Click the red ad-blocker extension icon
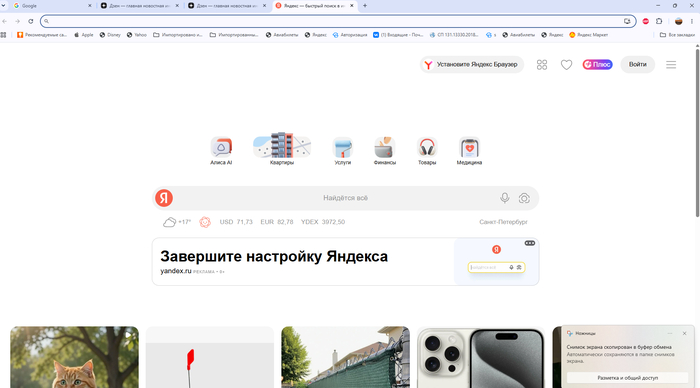This screenshot has width=700, height=388. tap(646, 21)
